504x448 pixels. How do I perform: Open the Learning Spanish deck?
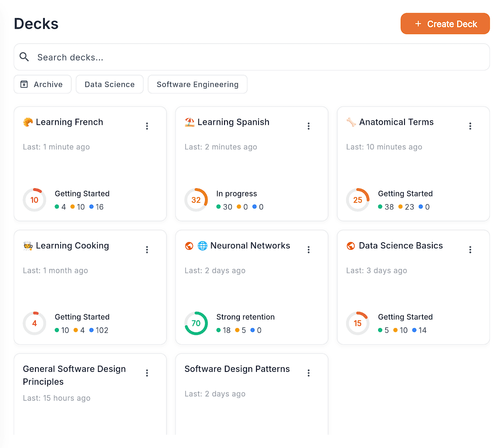[x=233, y=122]
